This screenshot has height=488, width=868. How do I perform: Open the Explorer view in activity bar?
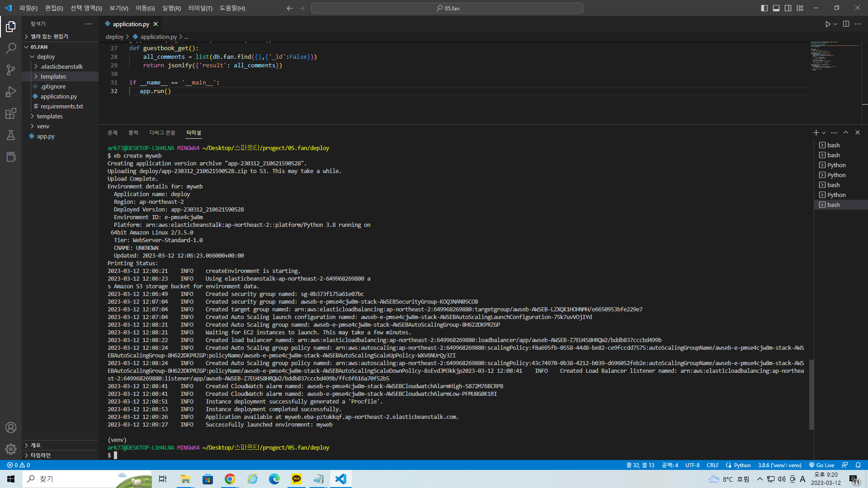pyautogui.click(x=11, y=27)
